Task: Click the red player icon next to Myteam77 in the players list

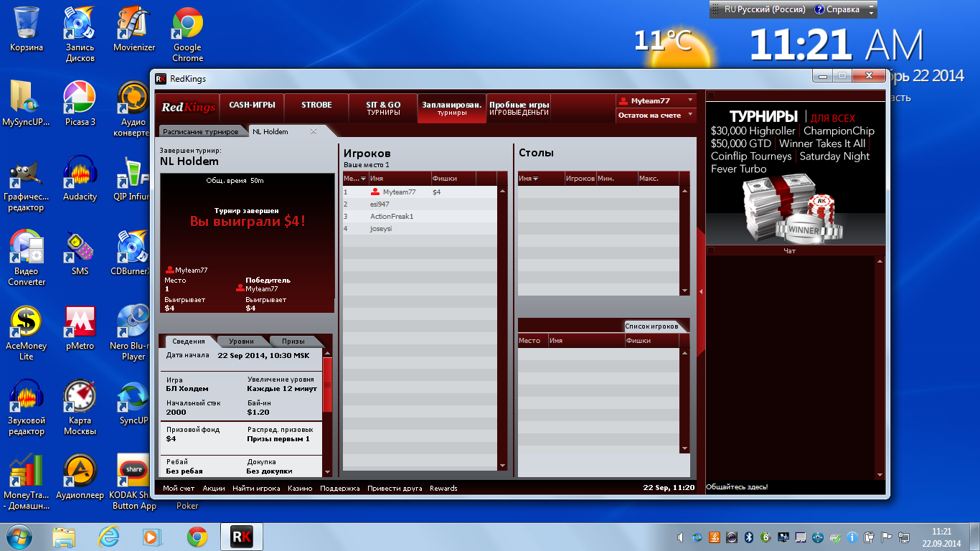Action: (375, 192)
